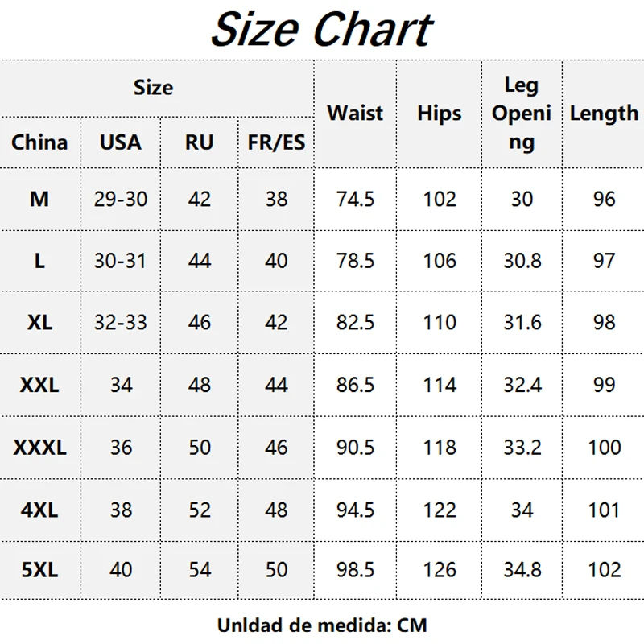Select hips value 114
Image resolution: width=644 pixels, height=644 pixels.
440,385
